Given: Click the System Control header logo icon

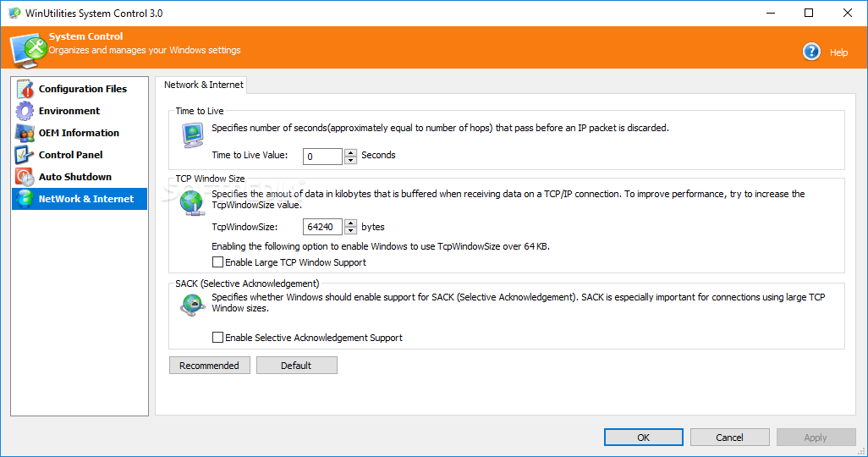Looking at the screenshot, I should (x=28, y=50).
